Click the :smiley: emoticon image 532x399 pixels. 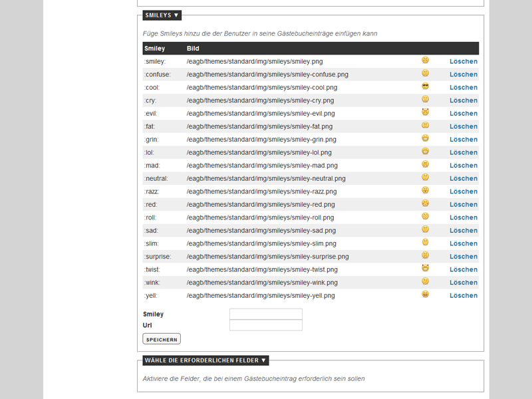[425, 60]
